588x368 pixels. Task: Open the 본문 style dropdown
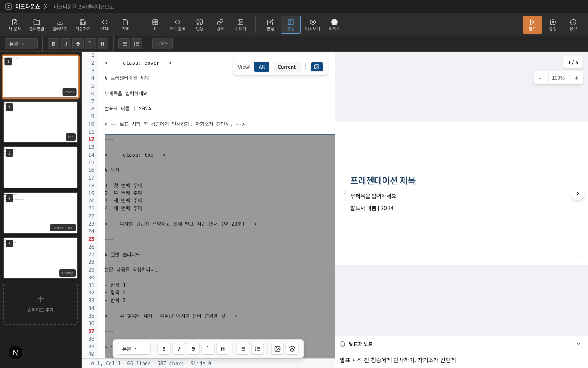[21, 44]
